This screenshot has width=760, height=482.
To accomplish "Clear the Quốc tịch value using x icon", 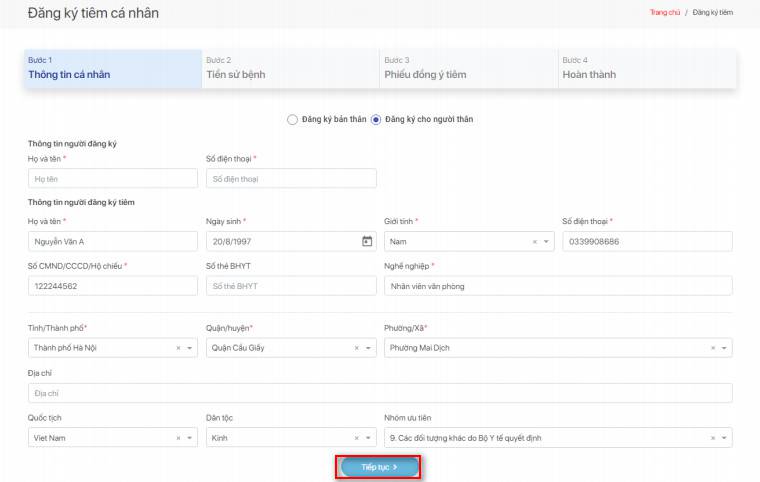I will pos(178,438).
